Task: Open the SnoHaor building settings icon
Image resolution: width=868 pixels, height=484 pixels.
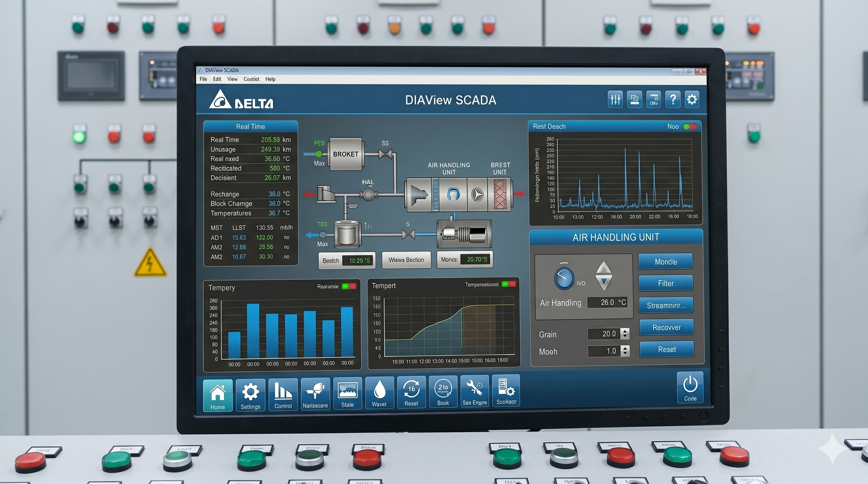Action: (x=506, y=390)
